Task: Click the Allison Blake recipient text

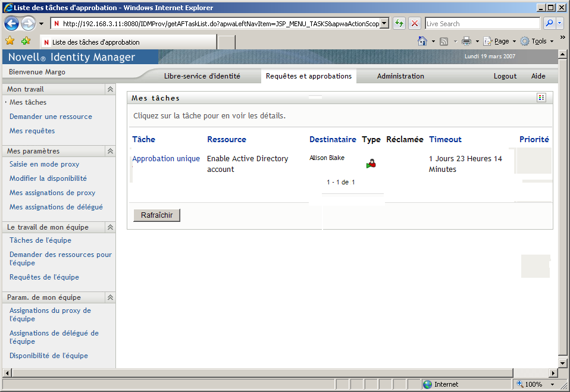Action: click(x=327, y=158)
